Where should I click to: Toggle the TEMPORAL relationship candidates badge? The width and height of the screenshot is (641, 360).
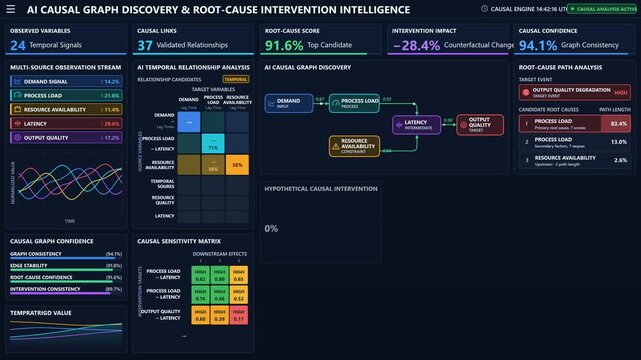pos(235,79)
